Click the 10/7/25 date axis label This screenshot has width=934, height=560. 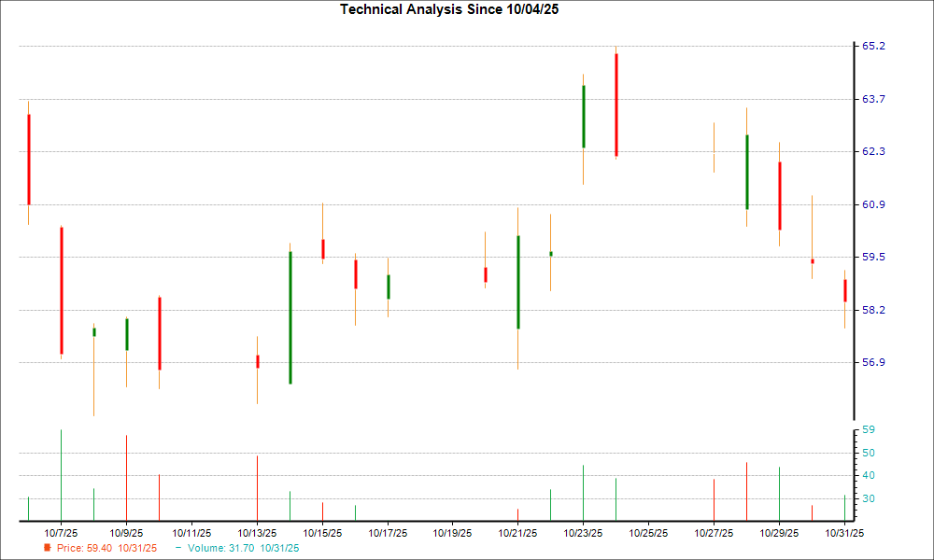tap(59, 530)
